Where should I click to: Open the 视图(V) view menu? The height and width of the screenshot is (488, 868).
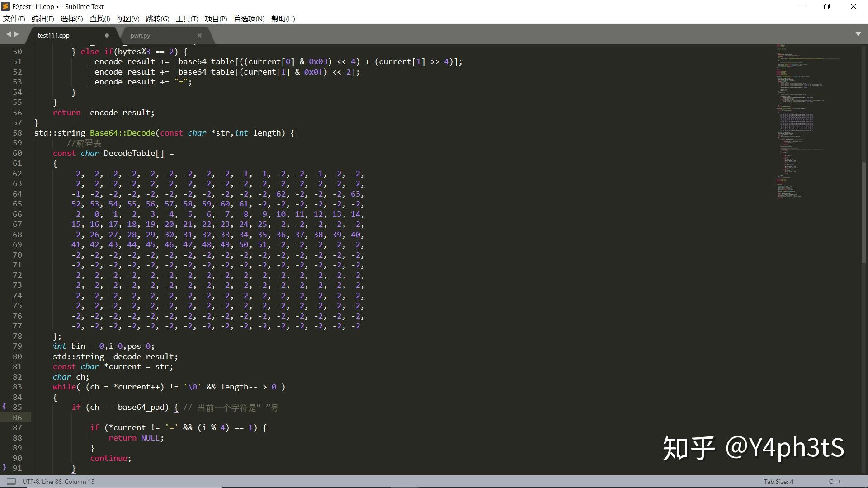127,19
